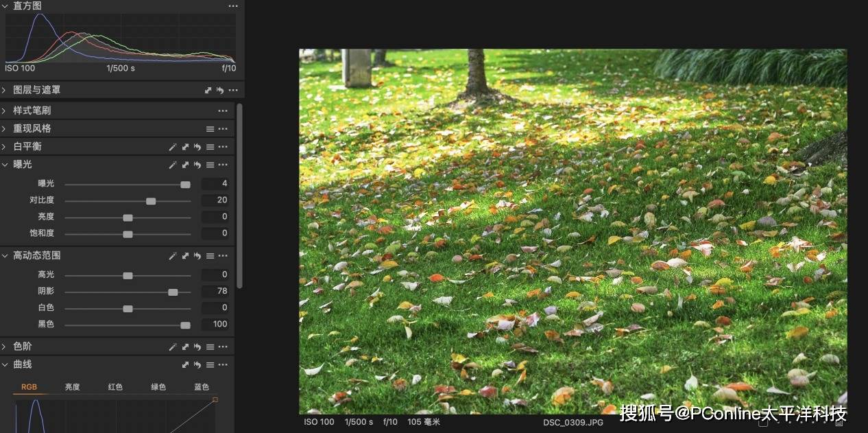Open presets list icon for 重现风格
This screenshot has width=868, height=433.
click(x=210, y=129)
